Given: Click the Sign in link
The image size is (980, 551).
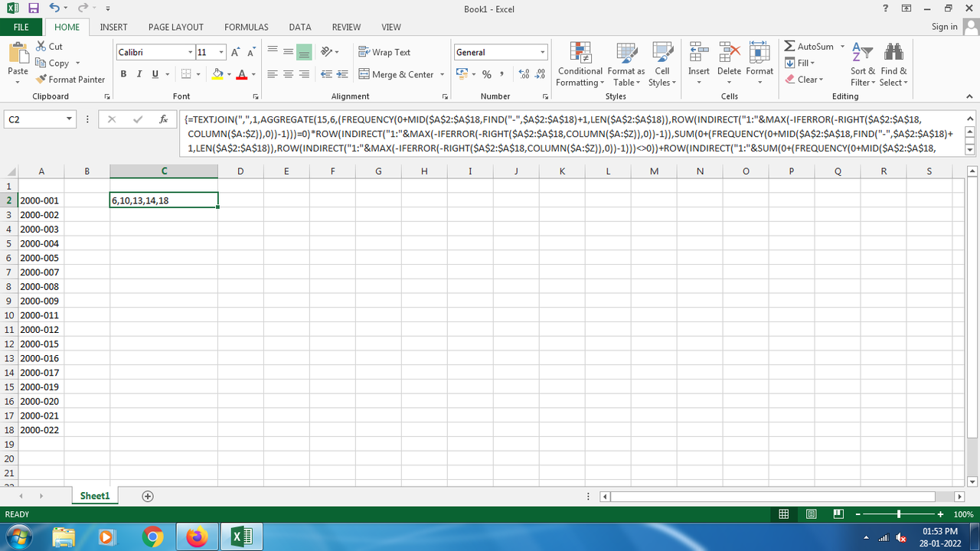Looking at the screenshot, I should click(x=944, y=26).
